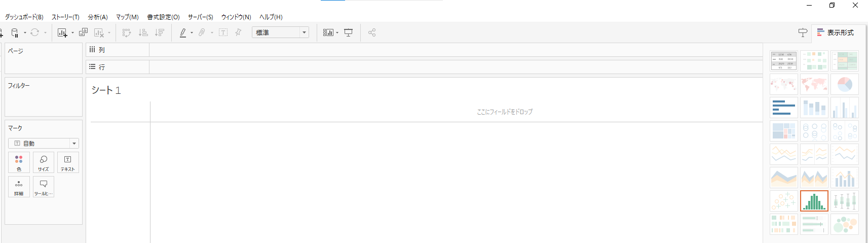Click the presentation mode icon
The width and height of the screenshot is (868, 243).
(349, 32)
